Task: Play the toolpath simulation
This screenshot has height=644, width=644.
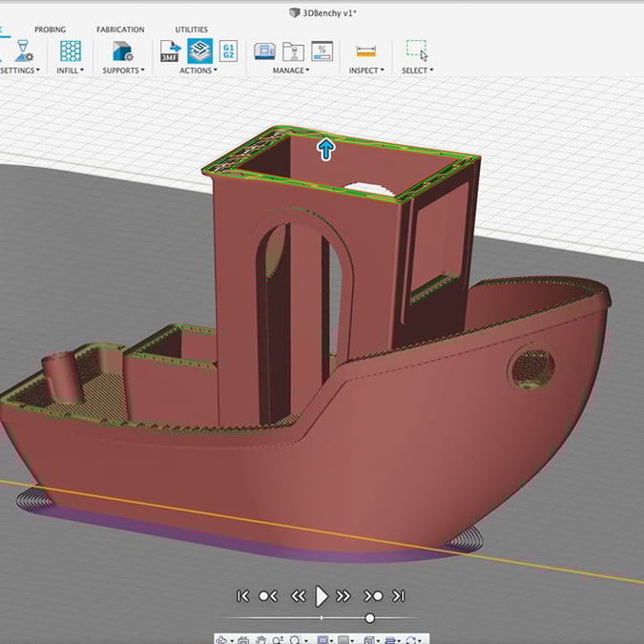Action: (x=322, y=596)
